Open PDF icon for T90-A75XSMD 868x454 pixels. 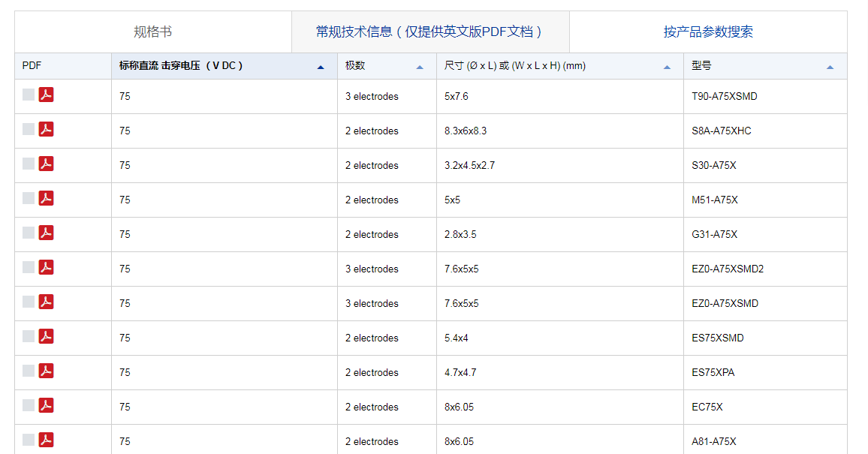[x=47, y=95]
